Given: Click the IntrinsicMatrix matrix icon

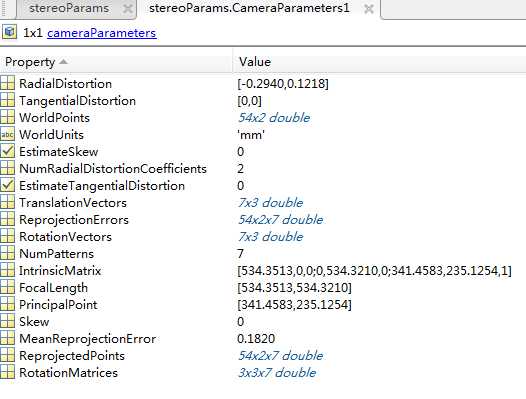Looking at the screenshot, I should click(x=7, y=270).
